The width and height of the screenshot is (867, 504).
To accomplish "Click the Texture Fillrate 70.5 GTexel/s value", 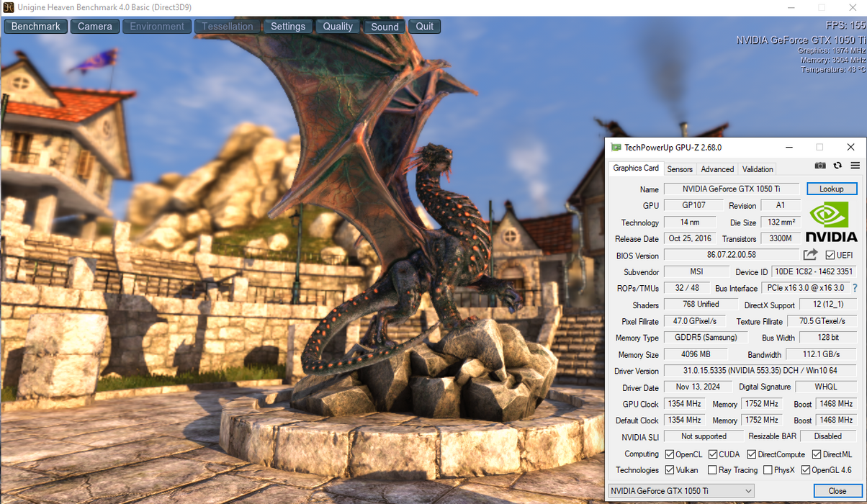I will (x=823, y=321).
